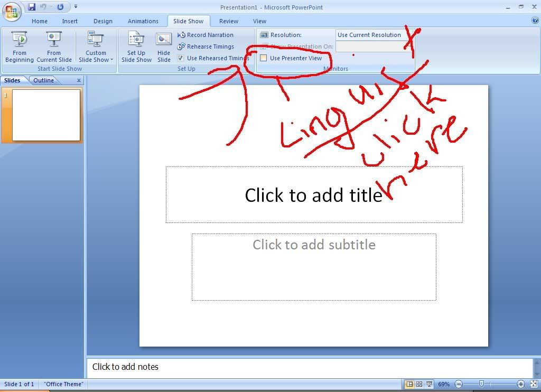Open the Design ribbon tab
This screenshot has width=541, height=392.
point(103,21)
